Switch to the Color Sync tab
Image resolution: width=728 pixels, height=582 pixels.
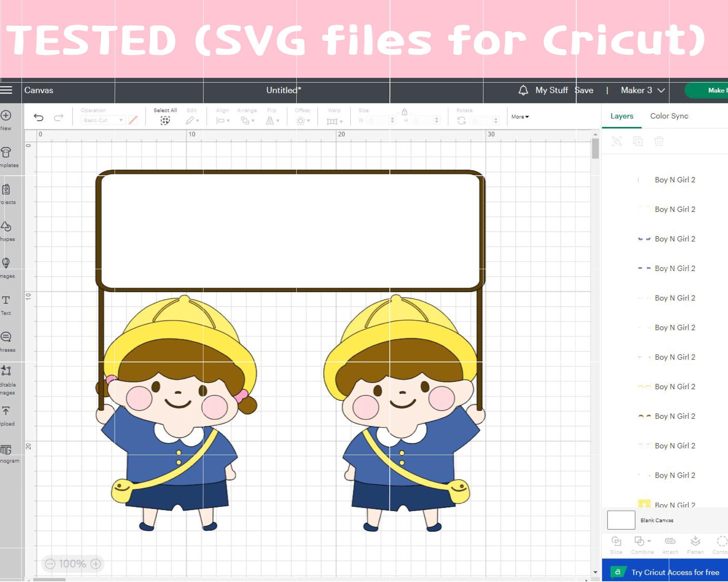[668, 116]
